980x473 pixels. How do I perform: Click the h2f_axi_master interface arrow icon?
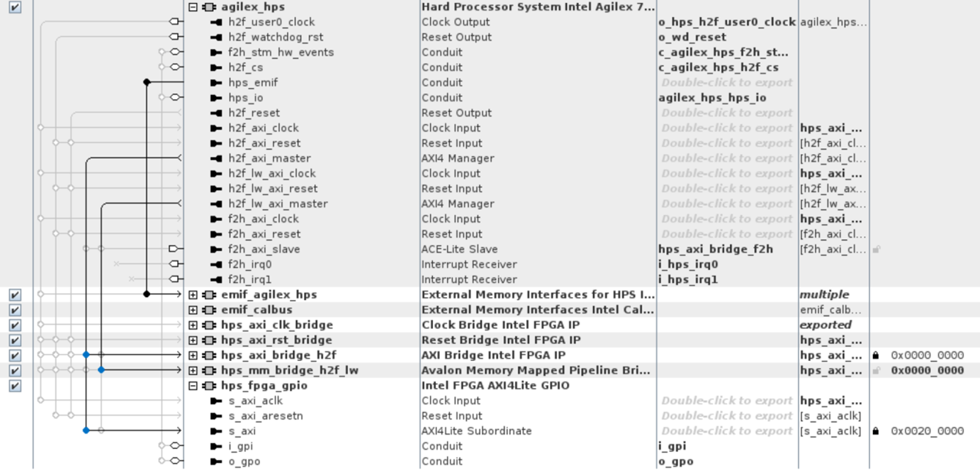(216, 158)
